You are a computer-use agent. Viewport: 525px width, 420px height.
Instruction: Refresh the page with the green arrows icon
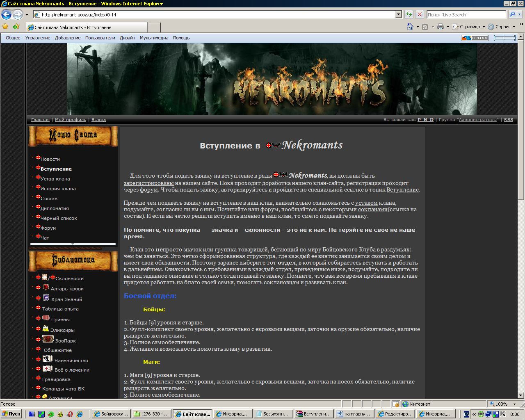(x=409, y=15)
